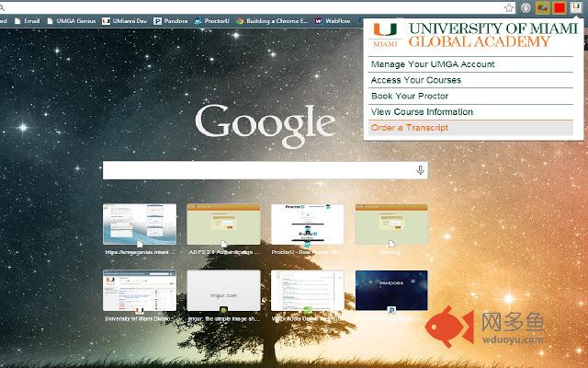Viewport: 588px width, 368px height.
Task: Open the UMGA Genius bookmark
Action: 72,21
